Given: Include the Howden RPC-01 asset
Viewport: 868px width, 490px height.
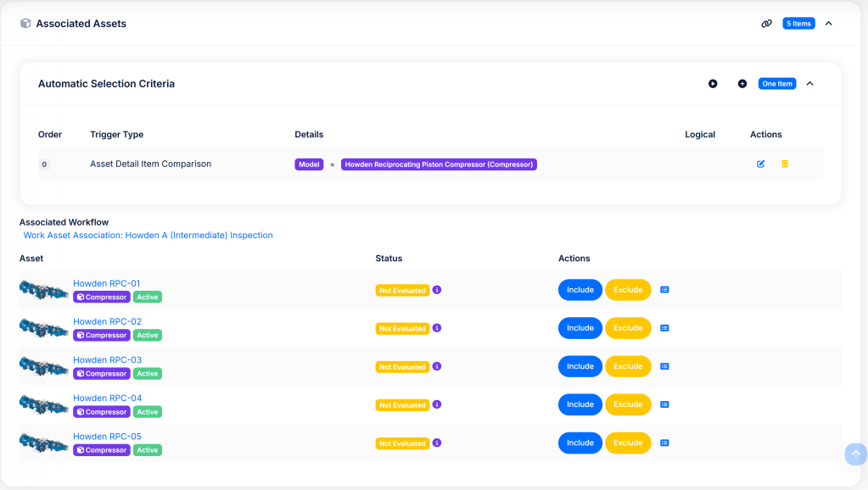Looking at the screenshot, I should (580, 290).
